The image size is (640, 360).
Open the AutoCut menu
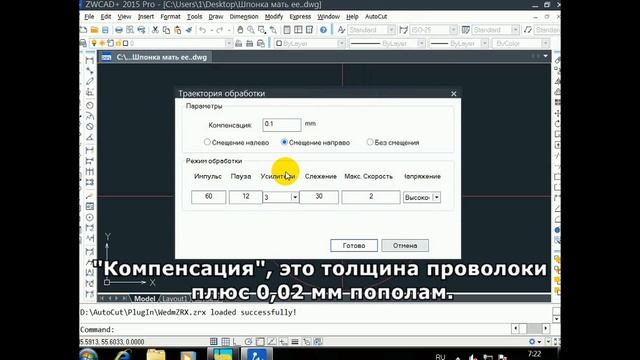pos(376,17)
